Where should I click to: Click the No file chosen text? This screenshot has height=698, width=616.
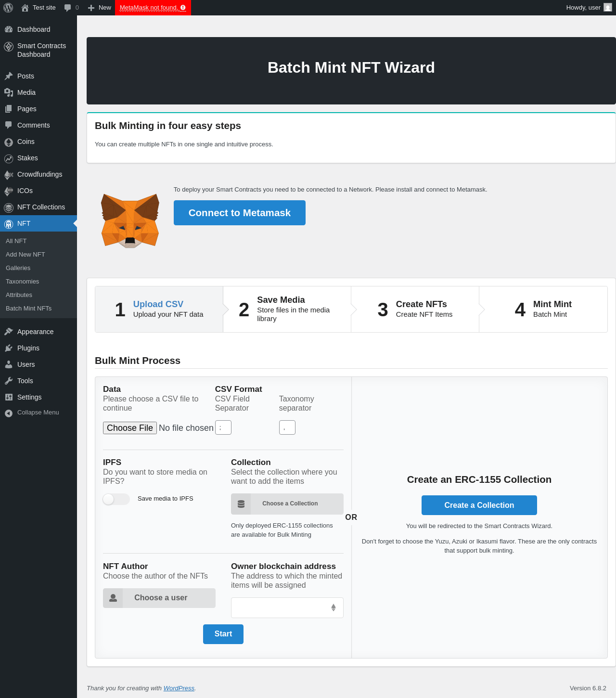[x=186, y=428]
